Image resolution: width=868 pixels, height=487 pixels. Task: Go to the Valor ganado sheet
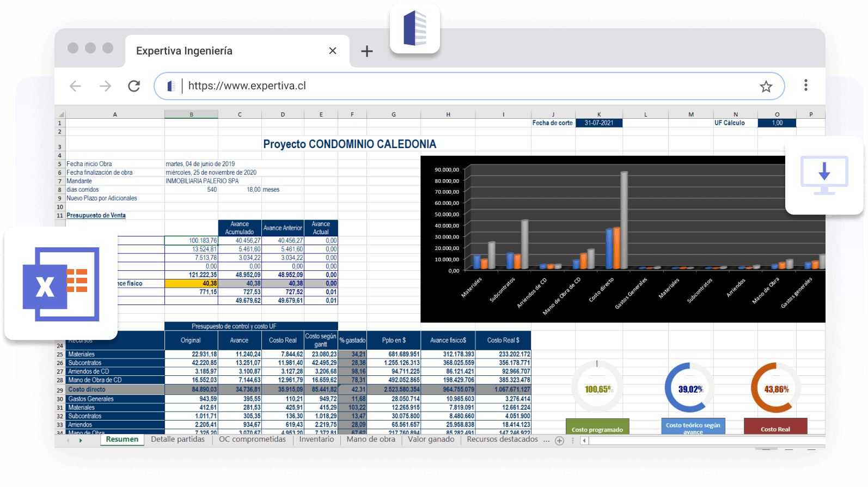point(431,440)
